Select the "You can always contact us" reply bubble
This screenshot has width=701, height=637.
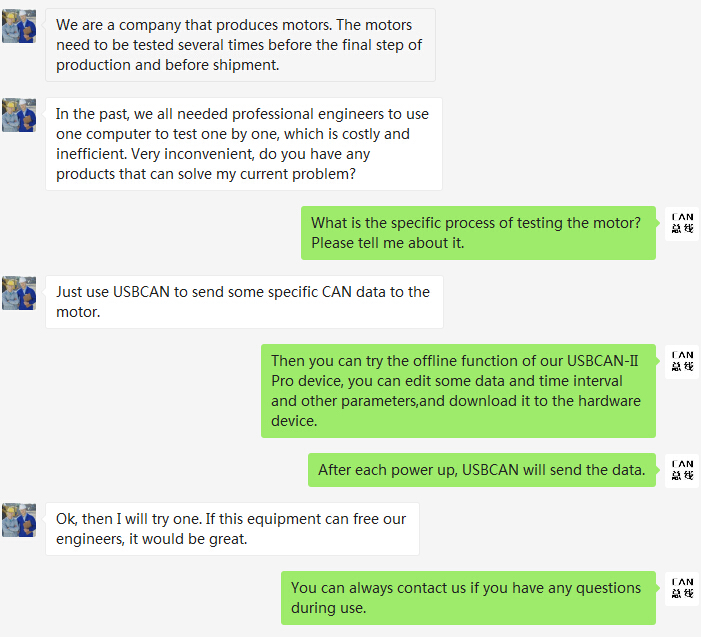tap(468, 598)
